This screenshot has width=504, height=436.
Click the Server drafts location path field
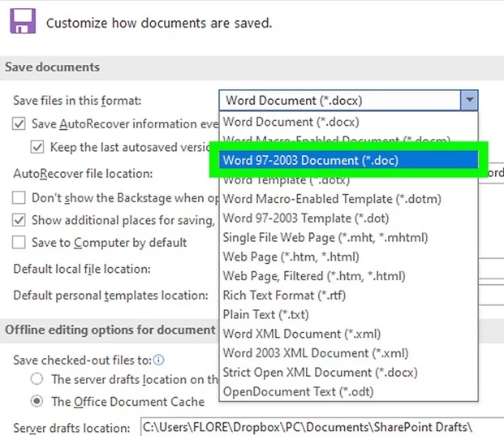pyautogui.click(x=322, y=427)
